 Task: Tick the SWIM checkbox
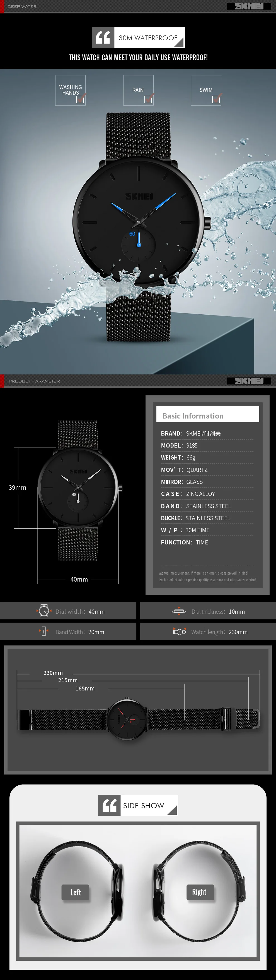point(216,99)
